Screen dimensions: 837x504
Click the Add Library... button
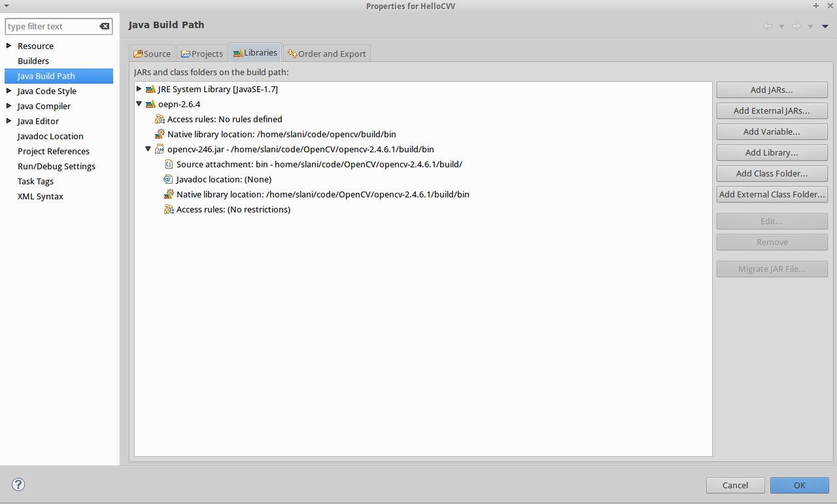pos(772,153)
